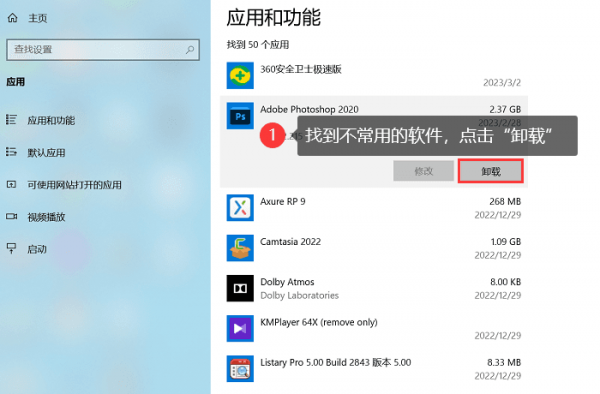Viewport: 600px width, 394px height.
Task: Click the 应用和功能 page heading
Action: point(274,18)
